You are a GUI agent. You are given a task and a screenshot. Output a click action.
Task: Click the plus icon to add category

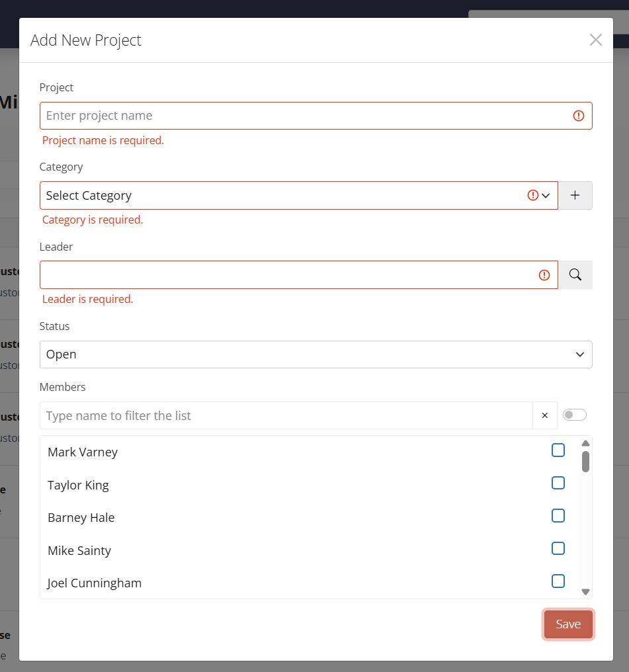pyautogui.click(x=575, y=195)
